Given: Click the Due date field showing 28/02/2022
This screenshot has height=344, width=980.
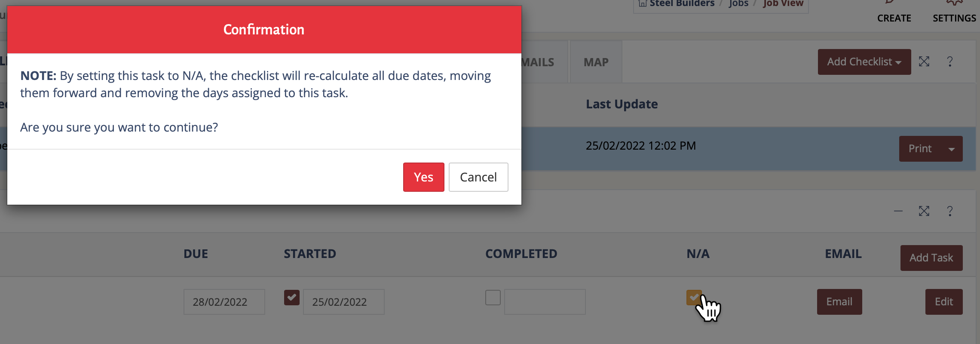Looking at the screenshot, I should point(224,302).
